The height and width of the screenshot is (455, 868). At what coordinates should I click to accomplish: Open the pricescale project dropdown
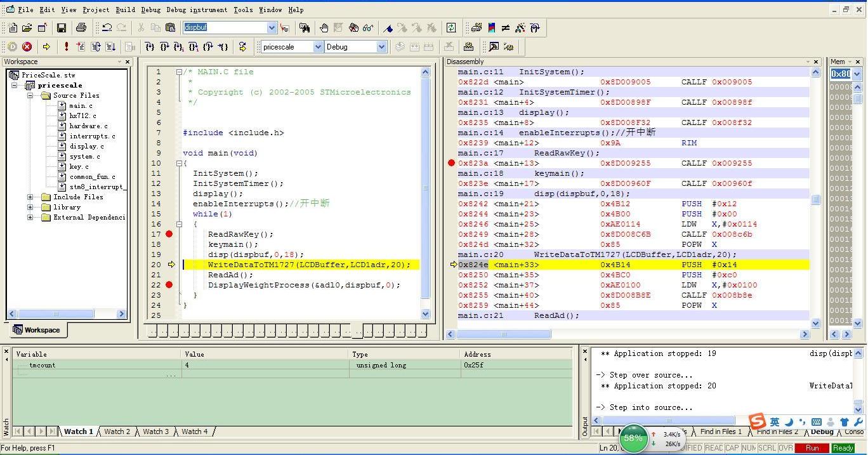click(318, 47)
